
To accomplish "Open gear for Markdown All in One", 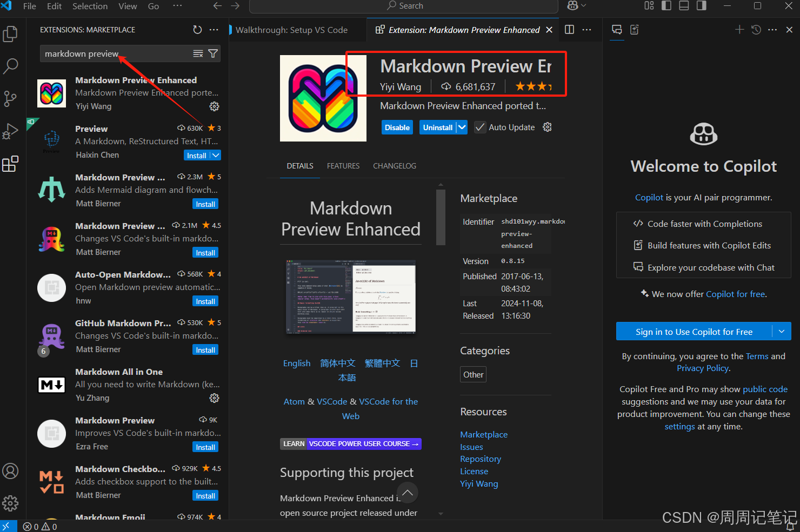I will point(215,398).
